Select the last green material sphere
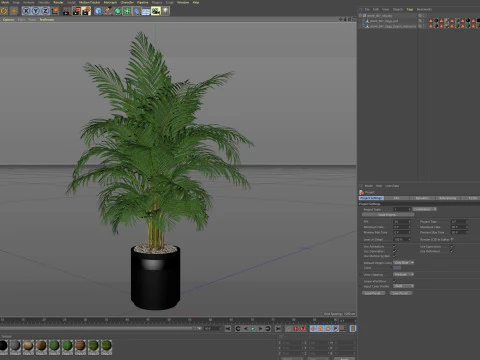This screenshot has width=480, height=360. [106, 346]
